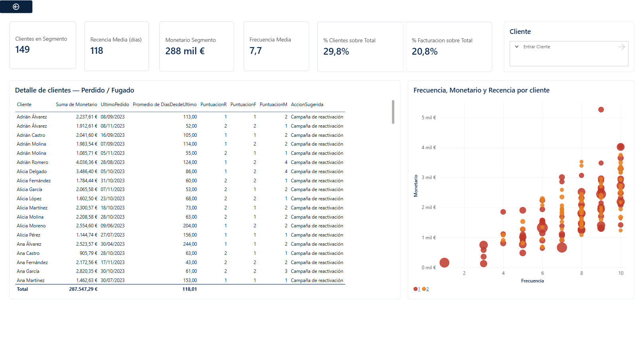644x363 pixels.
Task: Click the scatter point above 5 mil €
Action: pos(601,110)
